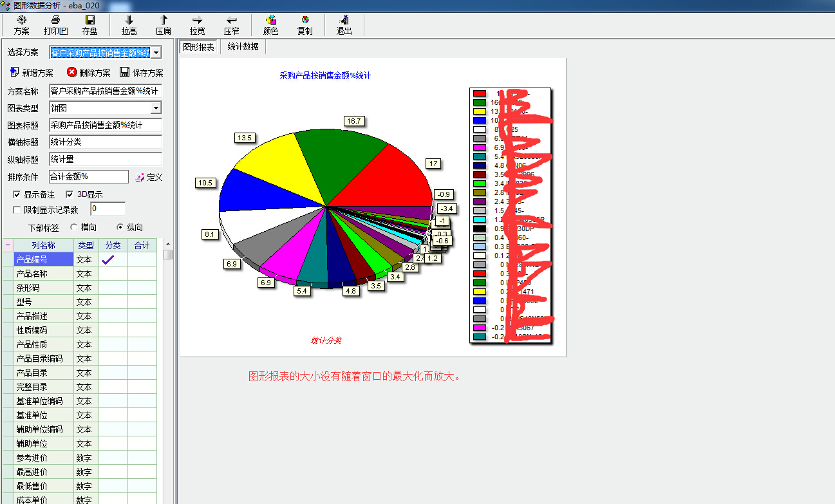The height and width of the screenshot is (504, 835).
Task: Disable the 3D显示 checkbox
Action: (70, 194)
